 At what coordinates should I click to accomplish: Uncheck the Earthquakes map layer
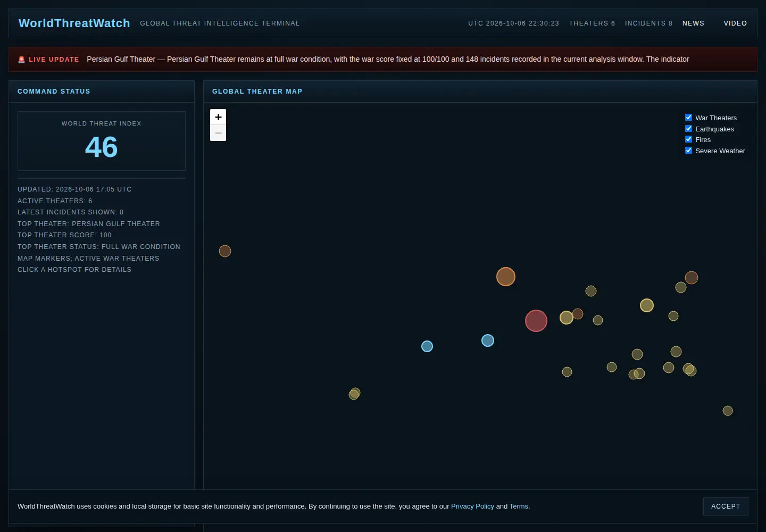coord(689,129)
